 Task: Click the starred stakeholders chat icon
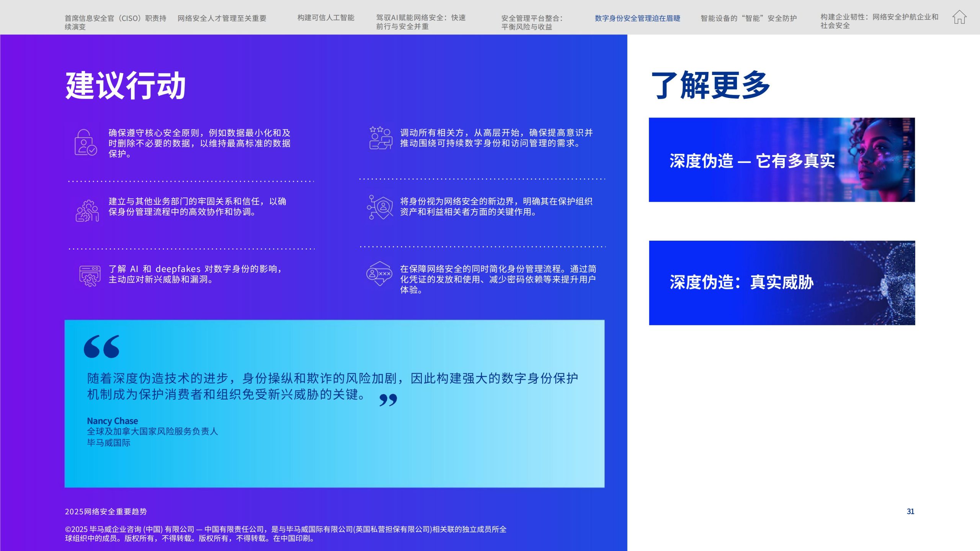[x=381, y=138]
